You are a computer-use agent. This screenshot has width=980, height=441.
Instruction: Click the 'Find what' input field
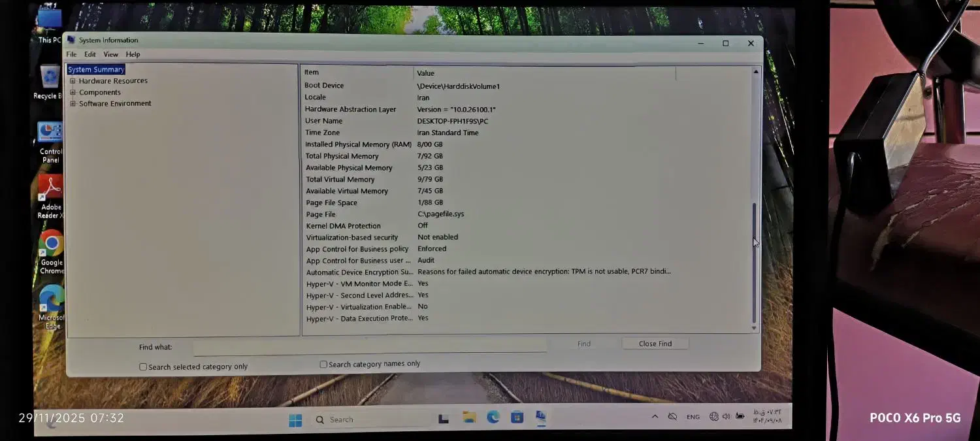click(x=369, y=346)
